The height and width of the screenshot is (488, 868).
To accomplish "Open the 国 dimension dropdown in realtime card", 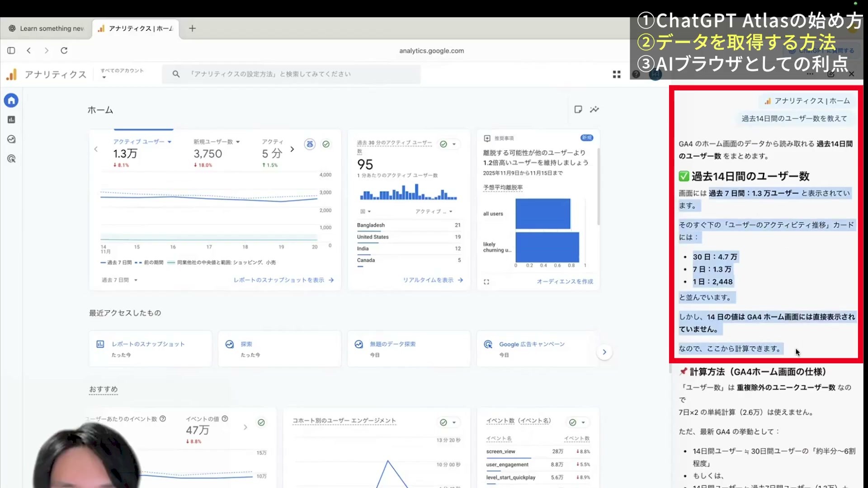I will (365, 211).
